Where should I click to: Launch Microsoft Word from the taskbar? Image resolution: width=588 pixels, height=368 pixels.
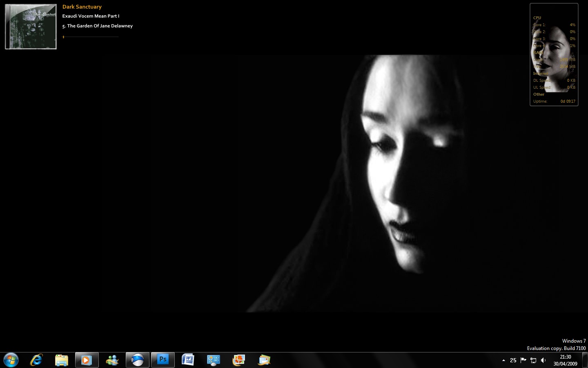pos(188,360)
